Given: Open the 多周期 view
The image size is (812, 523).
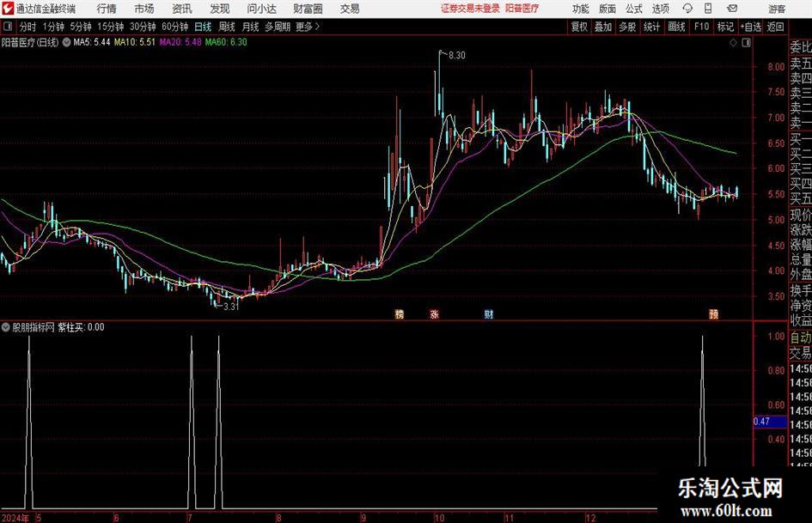Looking at the screenshot, I should (x=278, y=27).
